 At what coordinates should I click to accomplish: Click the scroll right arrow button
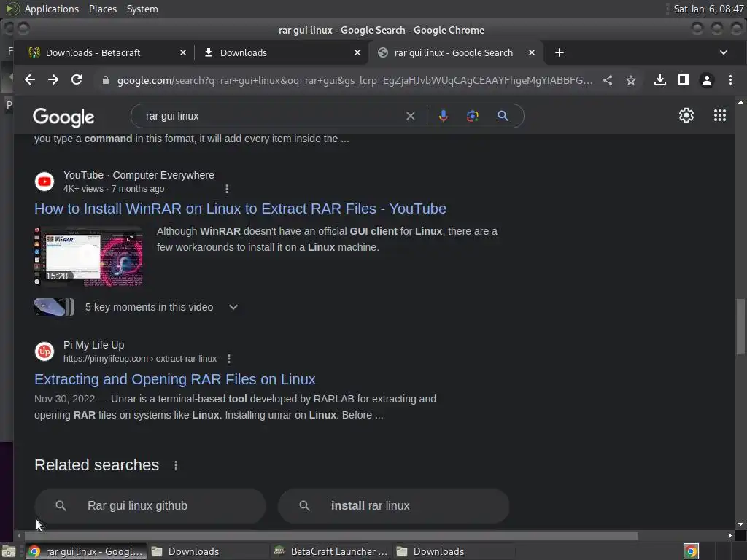[x=729, y=536]
